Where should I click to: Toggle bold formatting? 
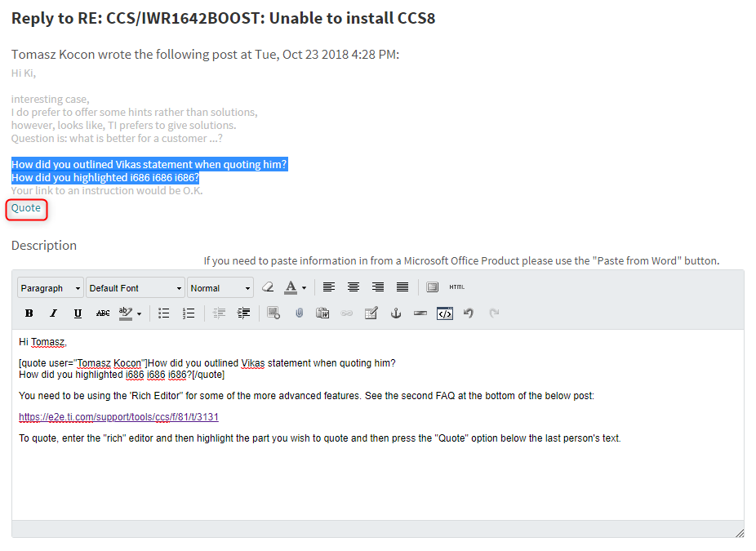pyautogui.click(x=29, y=313)
